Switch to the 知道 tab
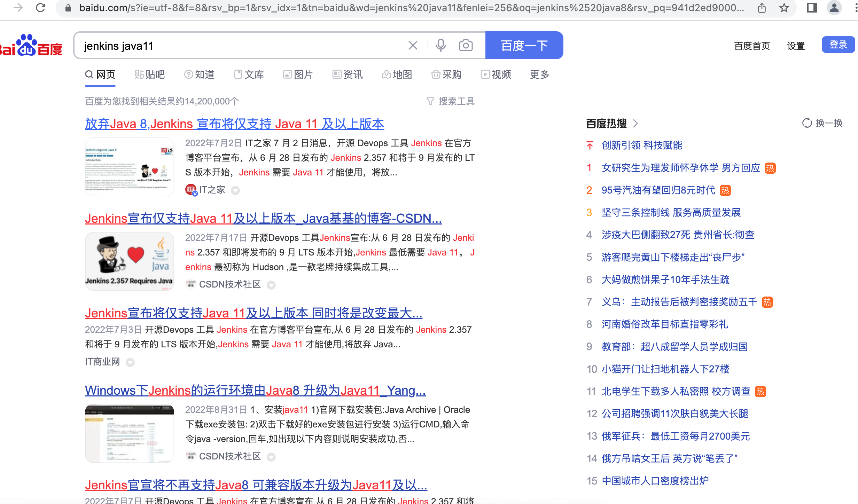The width and height of the screenshot is (858, 504). (x=199, y=74)
